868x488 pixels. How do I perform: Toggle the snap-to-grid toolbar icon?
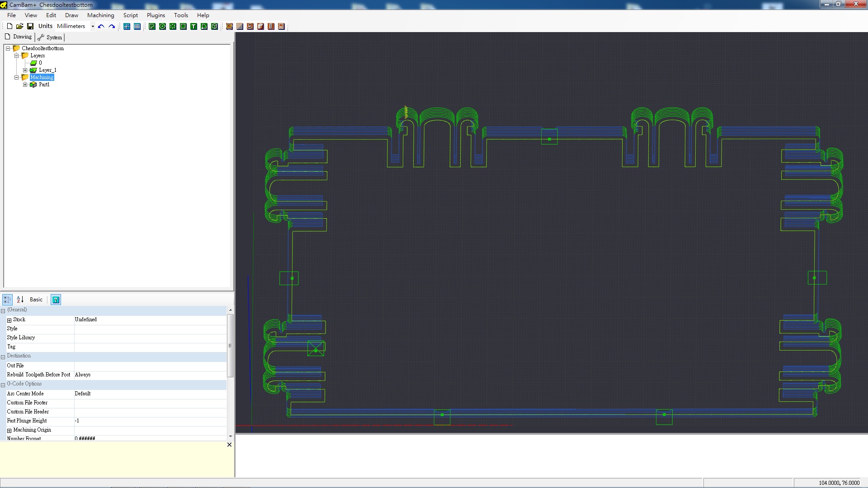(127, 26)
